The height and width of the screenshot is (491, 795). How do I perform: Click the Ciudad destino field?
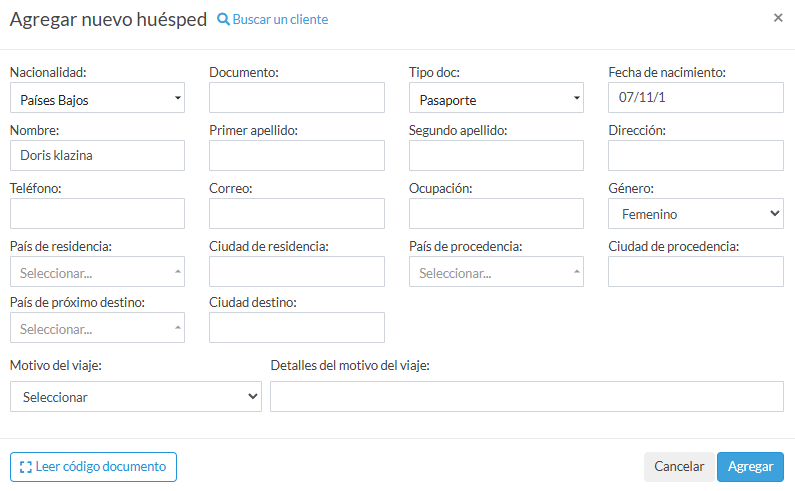point(297,328)
